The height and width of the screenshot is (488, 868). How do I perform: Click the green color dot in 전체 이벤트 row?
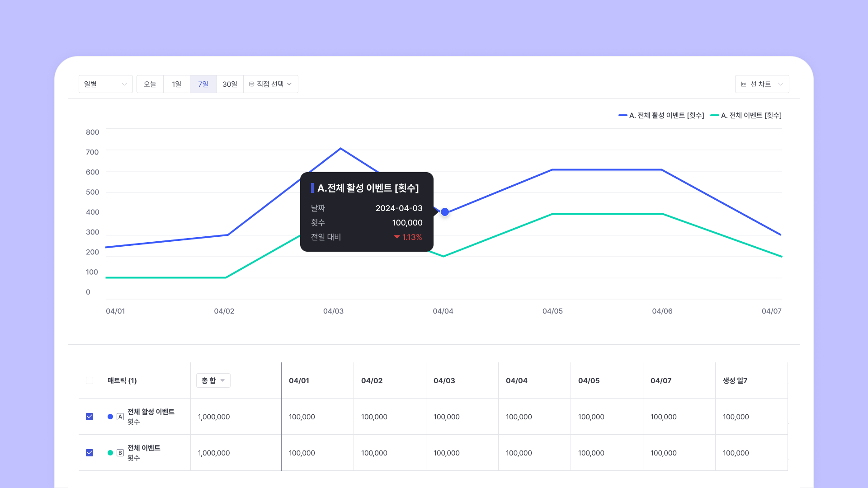point(110,453)
